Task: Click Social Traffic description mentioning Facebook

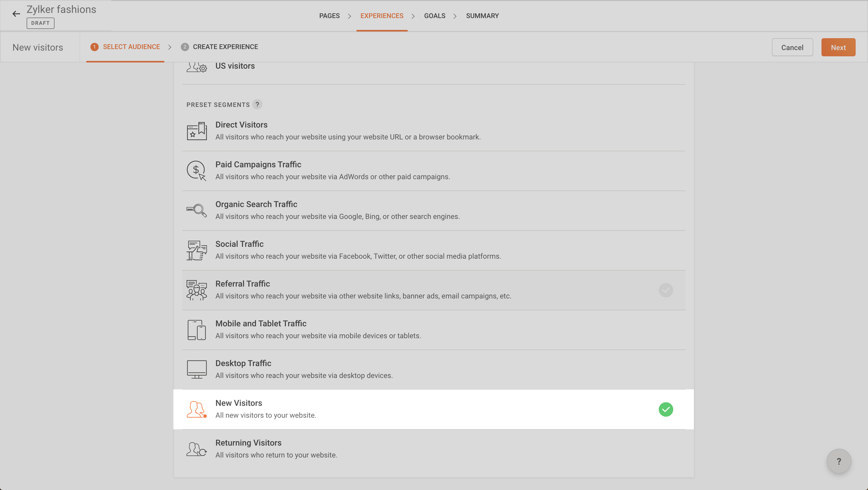Action: pyautogui.click(x=358, y=256)
